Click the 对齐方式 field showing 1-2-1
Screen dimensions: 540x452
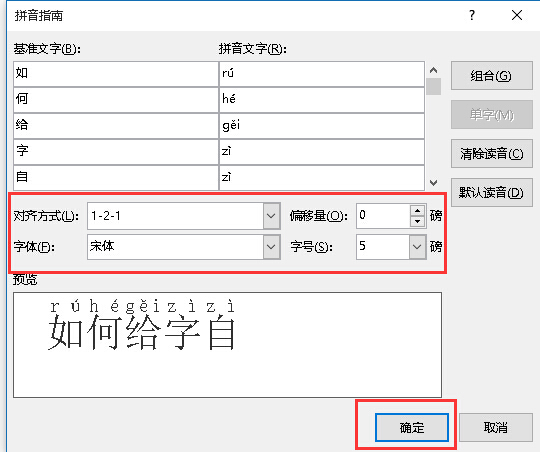176,216
